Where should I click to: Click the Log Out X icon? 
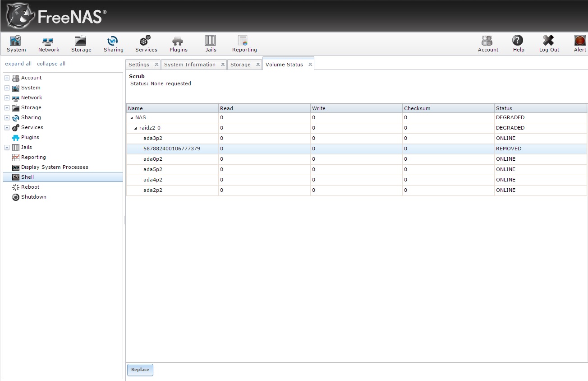coord(549,44)
